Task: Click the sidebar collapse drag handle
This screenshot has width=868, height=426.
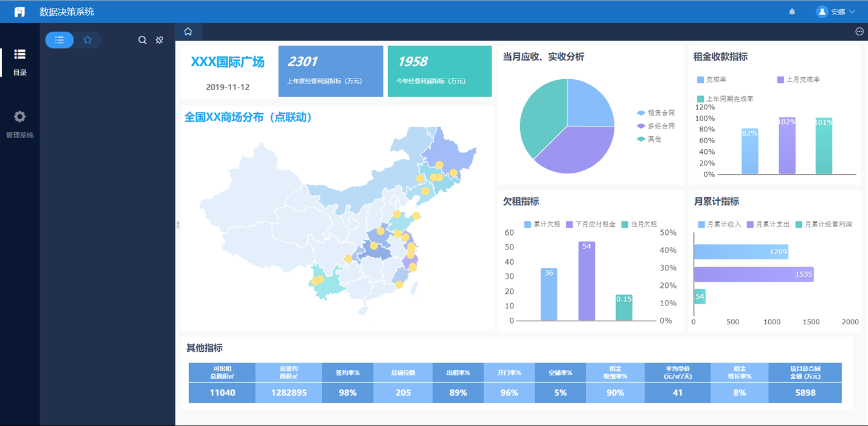Action: [x=178, y=225]
